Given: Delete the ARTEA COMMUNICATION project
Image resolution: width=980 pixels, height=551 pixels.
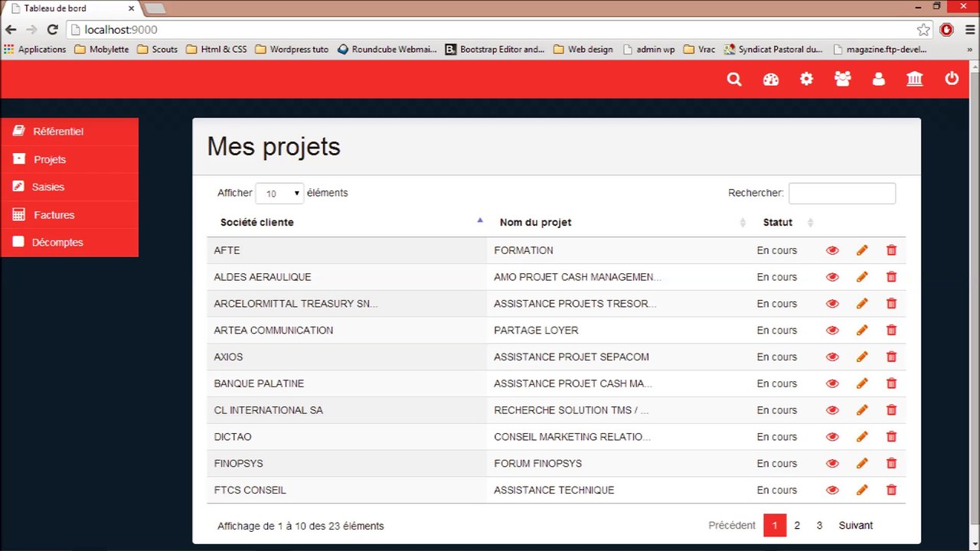Looking at the screenshot, I should pos(891,331).
